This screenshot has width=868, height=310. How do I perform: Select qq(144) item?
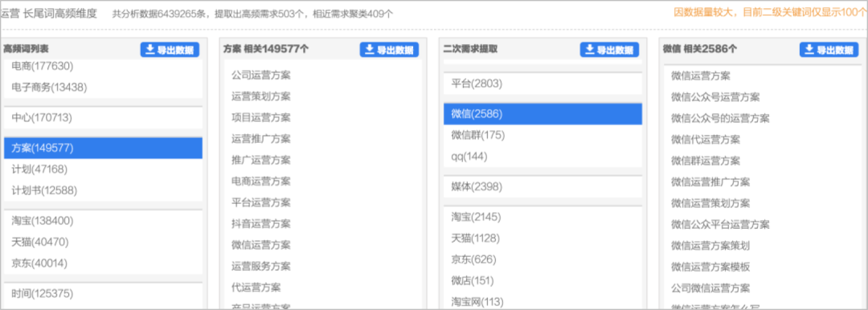pyautogui.click(x=469, y=157)
